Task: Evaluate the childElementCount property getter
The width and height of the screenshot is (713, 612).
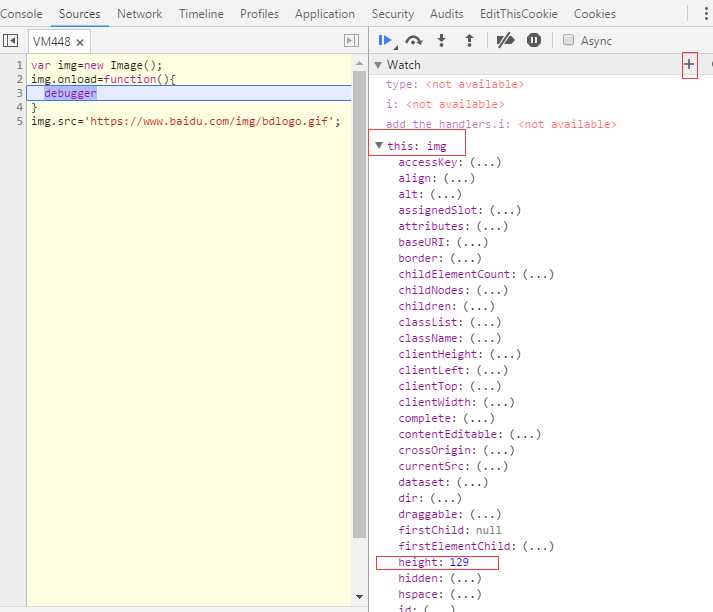Action: tap(538, 274)
